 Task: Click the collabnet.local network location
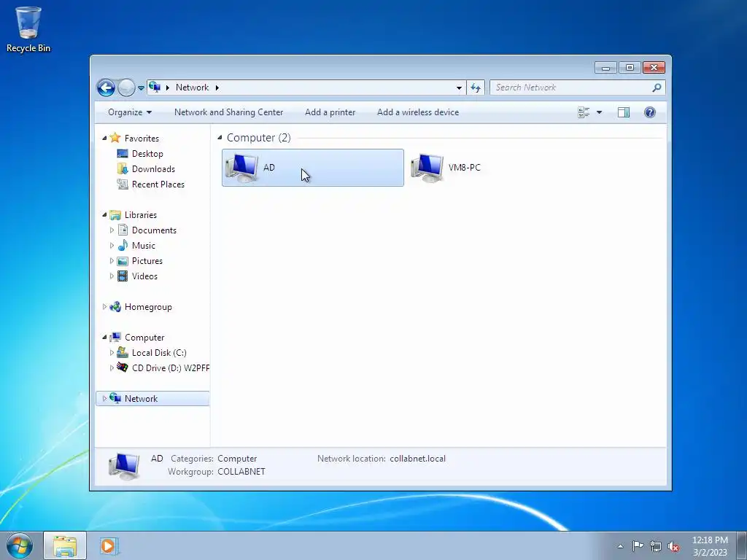(x=417, y=459)
